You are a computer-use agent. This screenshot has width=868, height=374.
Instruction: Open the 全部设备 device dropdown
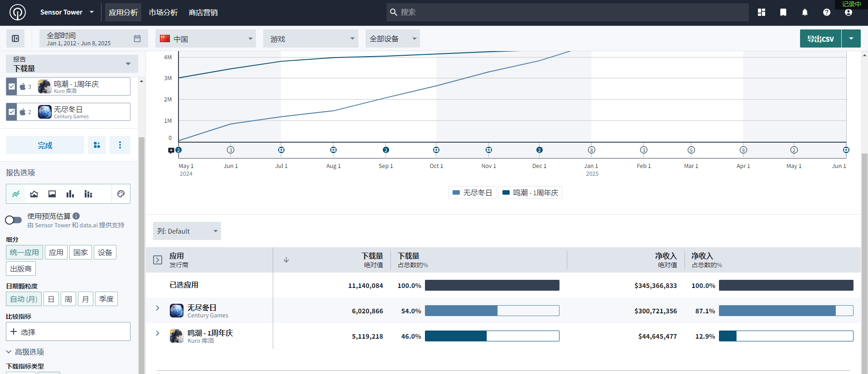point(393,38)
